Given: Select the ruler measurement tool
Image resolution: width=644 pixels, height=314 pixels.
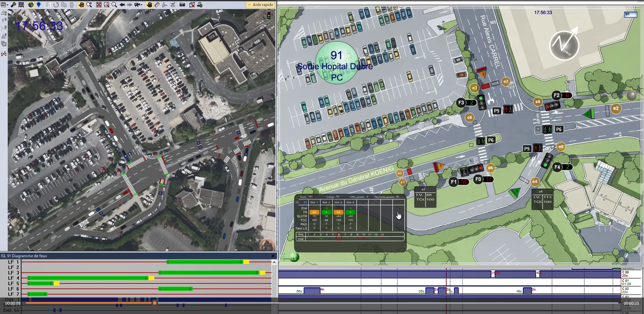Looking at the screenshot, I should tap(157, 5).
